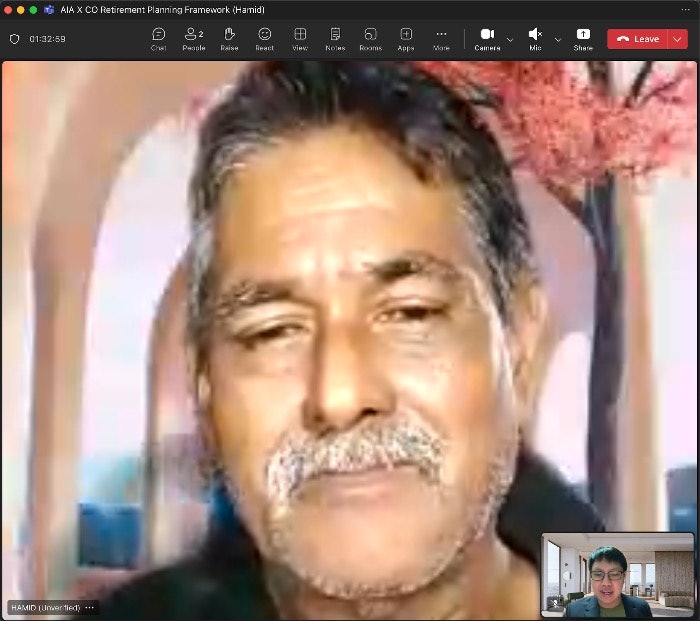Open the Apps menu
700x621 pixels.
[x=406, y=39]
